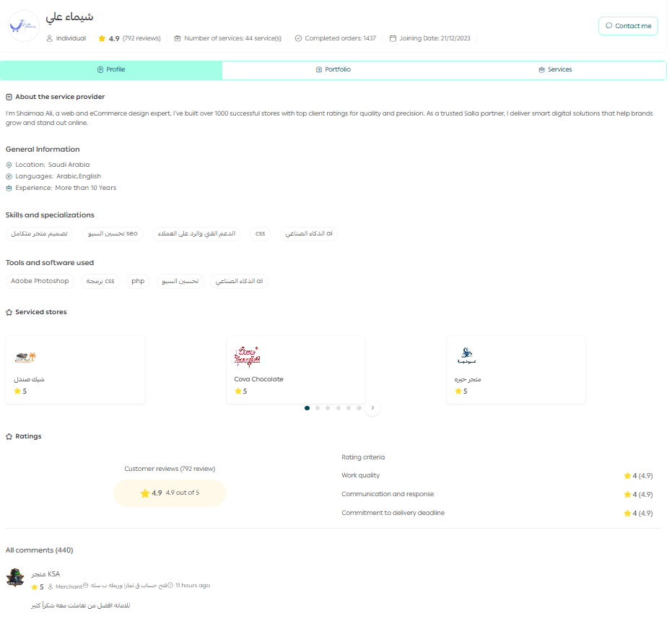The height and width of the screenshot is (619, 672).
Task: Click the provider profile avatar logo
Action: tap(24, 26)
